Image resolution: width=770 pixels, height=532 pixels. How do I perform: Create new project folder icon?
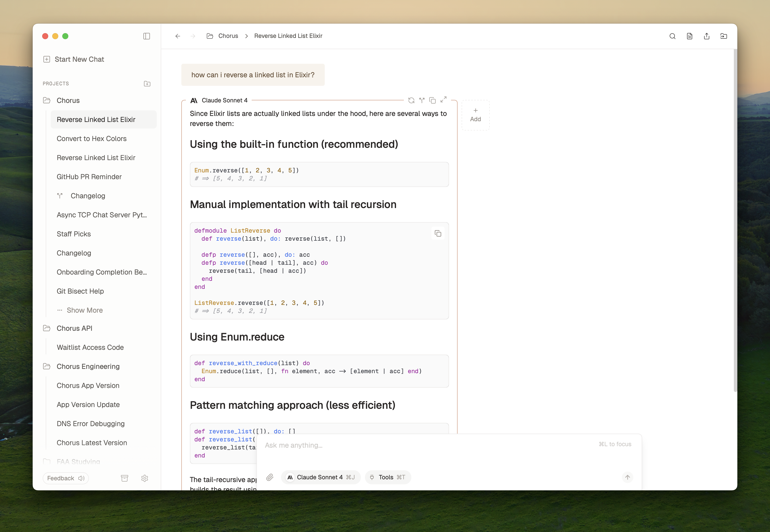coord(147,84)
